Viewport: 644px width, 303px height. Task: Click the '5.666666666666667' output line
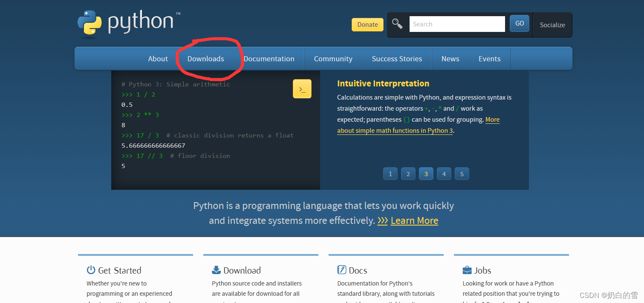click(153, 146)
